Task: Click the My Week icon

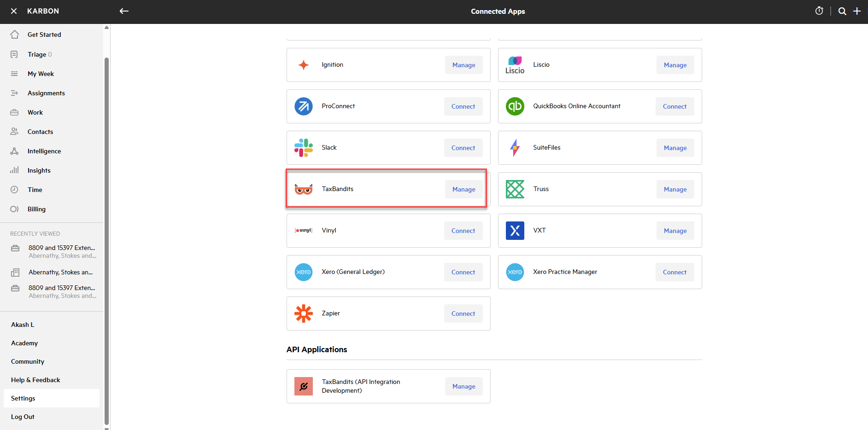Action: click(x=14, y=74)
